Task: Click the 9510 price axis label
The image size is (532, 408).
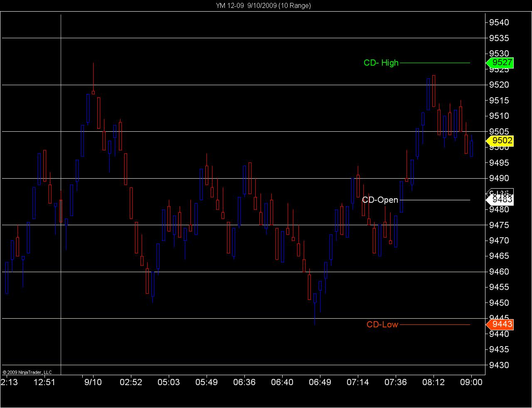Action: pos(499,116)
